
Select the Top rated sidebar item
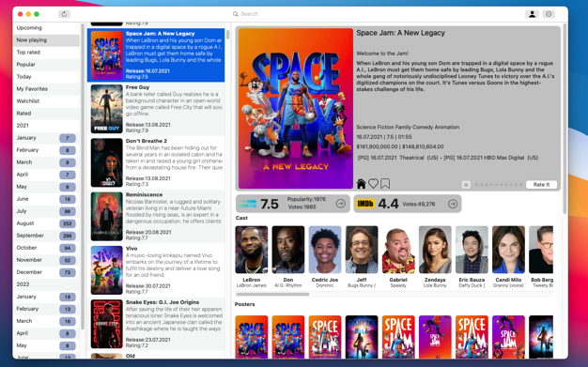[46, 53]
